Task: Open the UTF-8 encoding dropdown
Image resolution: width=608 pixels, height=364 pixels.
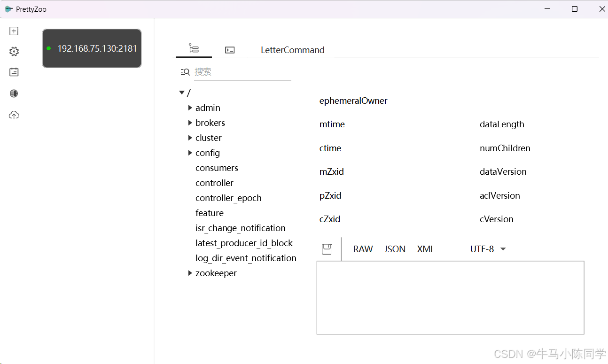Action: pos(488,249)
